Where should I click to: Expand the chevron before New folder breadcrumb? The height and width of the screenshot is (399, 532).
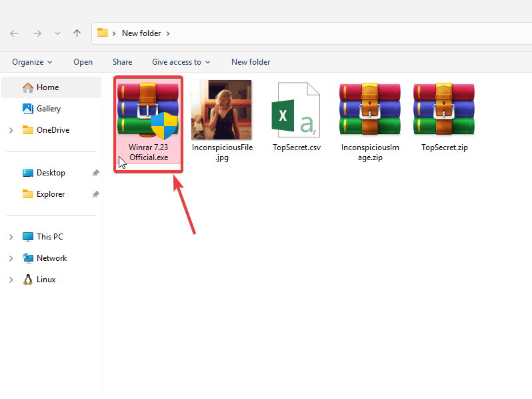[114, 33]
